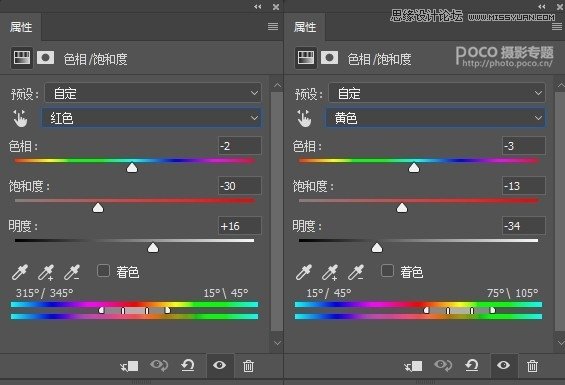Enable 着色 colorize checkbox in left panel
The width and height of the screenshot is (565, 385).
click(103, 271)
